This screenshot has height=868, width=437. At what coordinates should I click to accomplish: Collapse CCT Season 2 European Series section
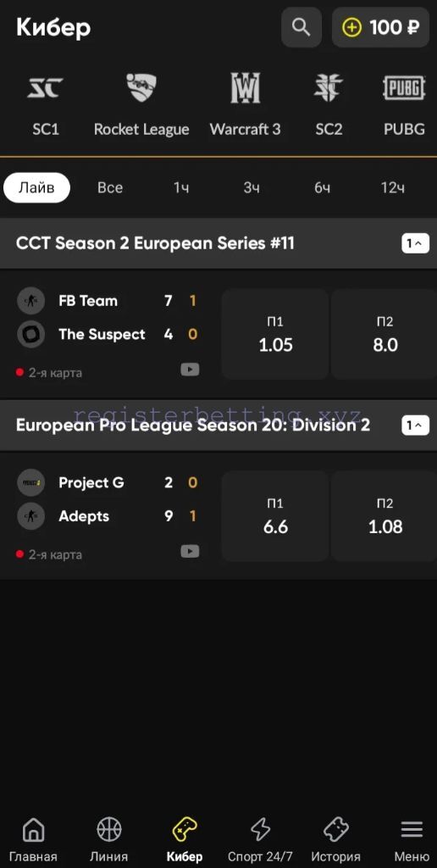[x=416, y=243]
